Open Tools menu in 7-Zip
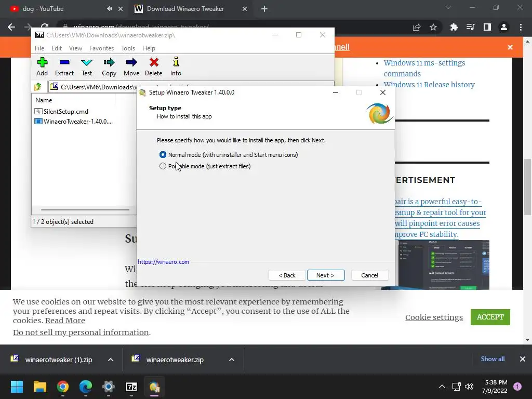Screen dimensions: 532x399 [128, 48]
